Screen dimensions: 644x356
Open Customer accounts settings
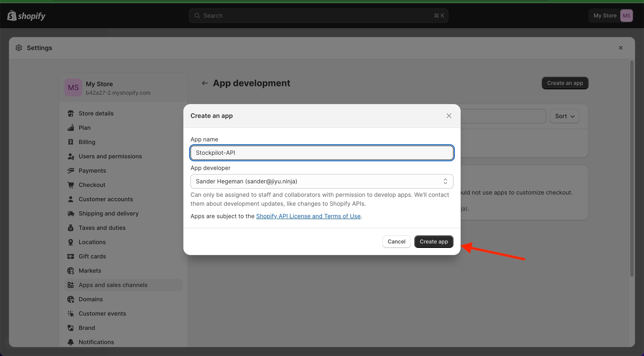123,199
